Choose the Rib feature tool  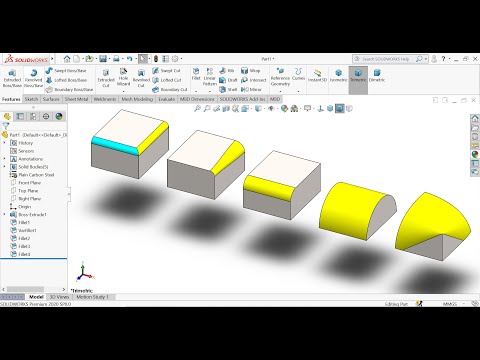(x=227, y=71)
